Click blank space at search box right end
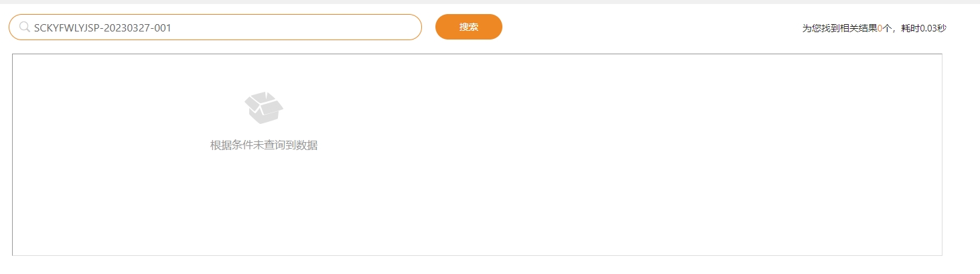 pyautogui.click(x=389, y=27)
